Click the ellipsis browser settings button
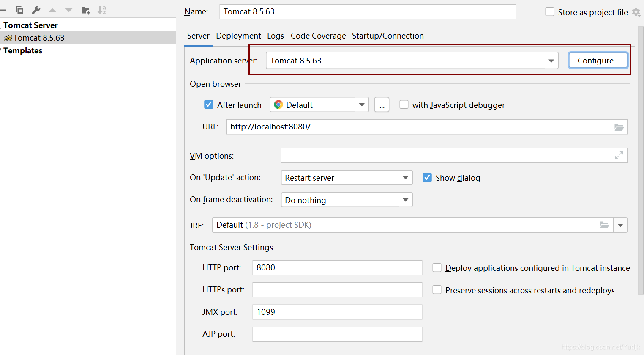The image size is (644, 355). click(x=382, y=105)
